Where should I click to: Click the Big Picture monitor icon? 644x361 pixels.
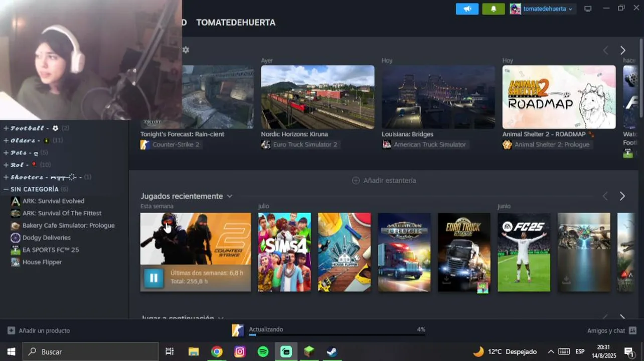588,9
